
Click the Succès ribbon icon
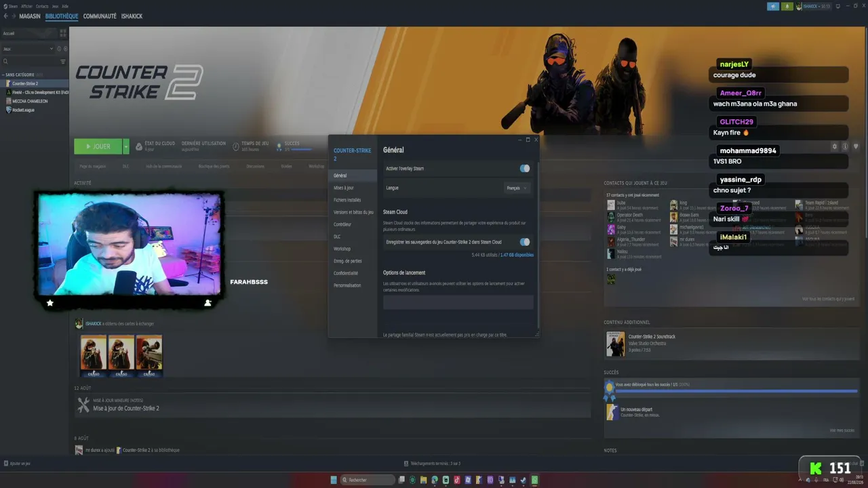click(279, 146)
